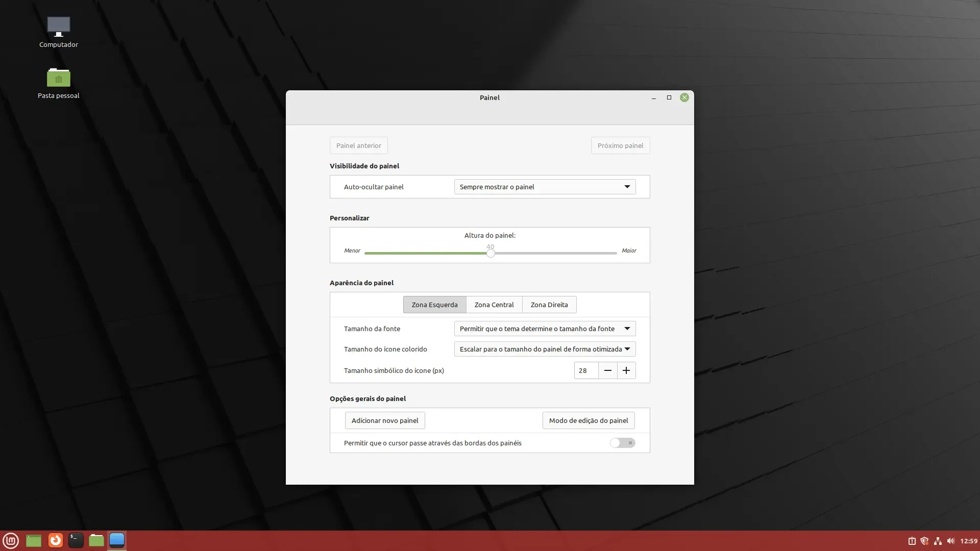The height and width of the screenshot is (551, 980).
Task: Click Adicionar novo painel
Action: click(x=385, y=420)
